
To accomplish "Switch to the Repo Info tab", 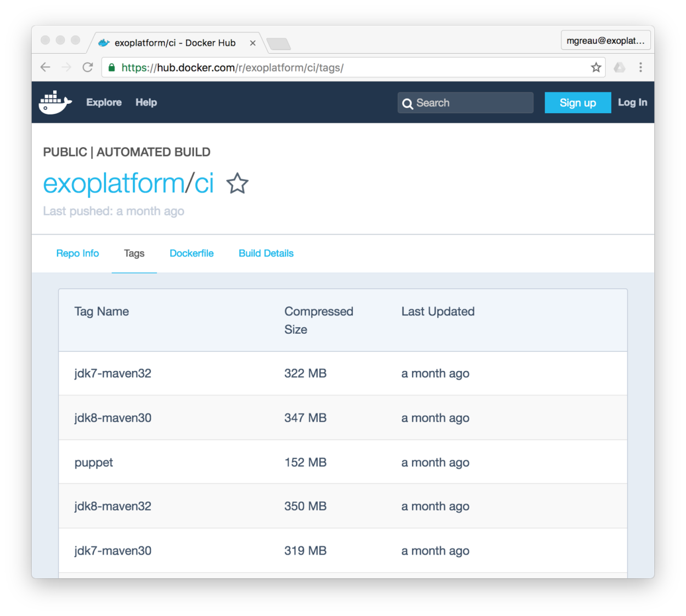I will 77,253.
